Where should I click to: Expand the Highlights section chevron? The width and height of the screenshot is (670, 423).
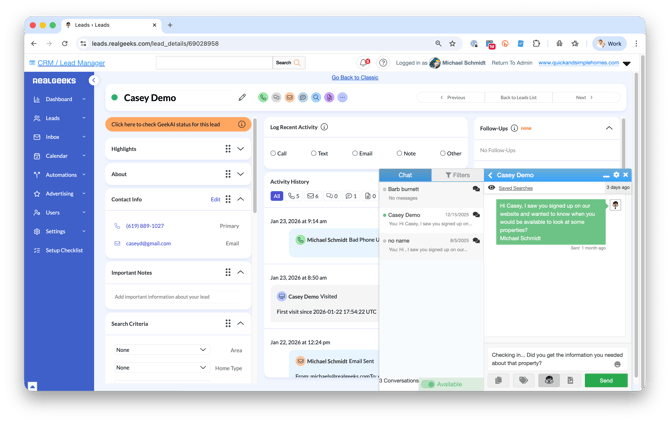point(241,149)
